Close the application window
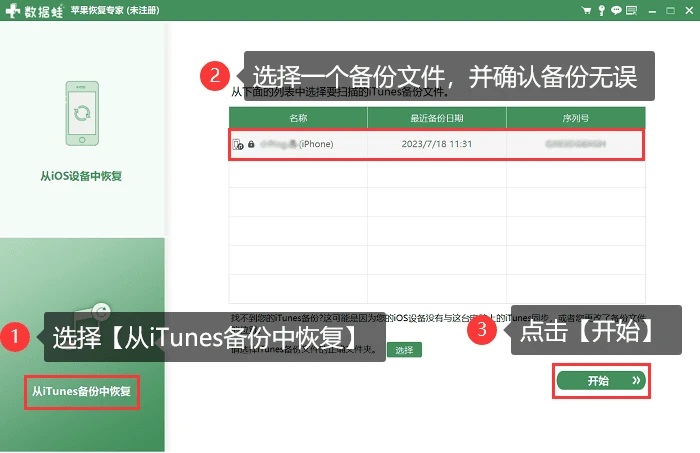The image size is (700, 453). point(689,10)
